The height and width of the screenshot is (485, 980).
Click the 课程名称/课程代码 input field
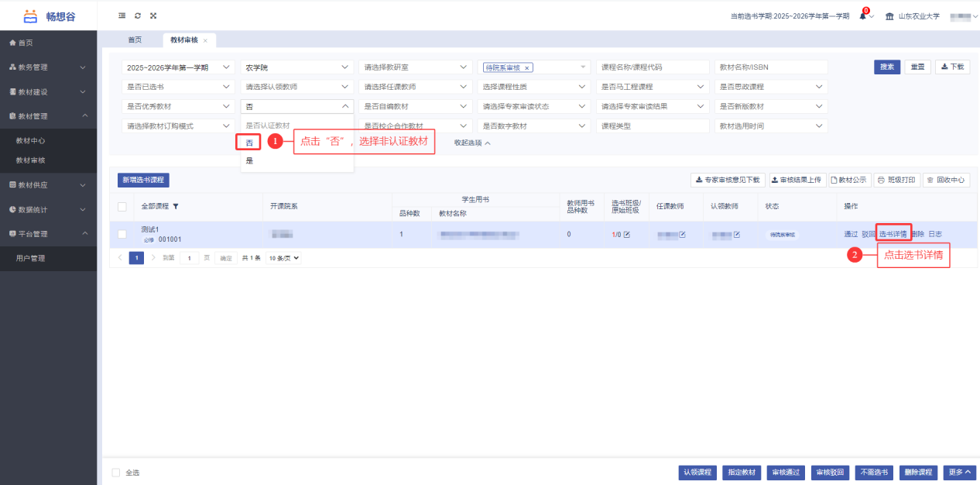pos(652,67)
